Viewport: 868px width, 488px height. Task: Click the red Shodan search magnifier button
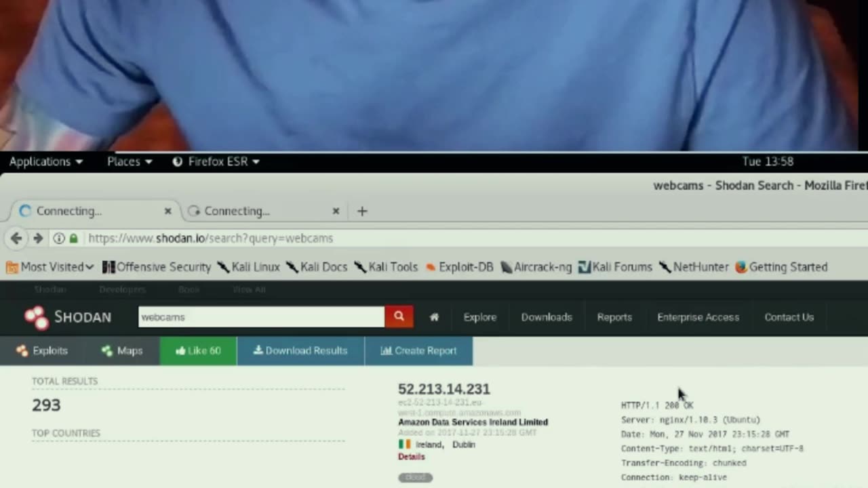click(399, 317)
